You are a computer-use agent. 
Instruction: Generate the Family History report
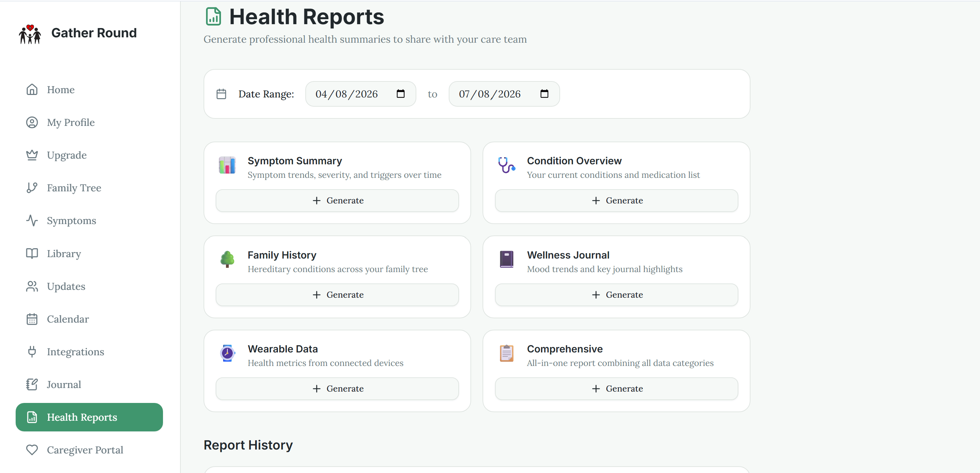pos(337,295)
